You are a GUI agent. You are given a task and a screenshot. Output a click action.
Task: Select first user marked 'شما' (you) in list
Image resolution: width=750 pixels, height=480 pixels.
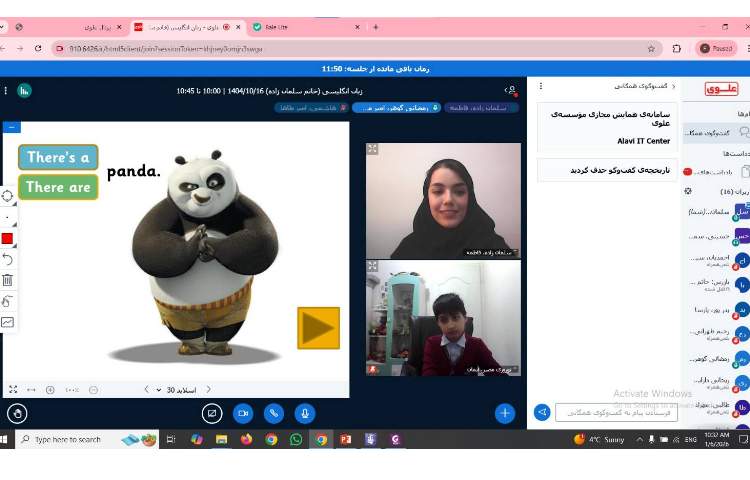click(717, 211)
